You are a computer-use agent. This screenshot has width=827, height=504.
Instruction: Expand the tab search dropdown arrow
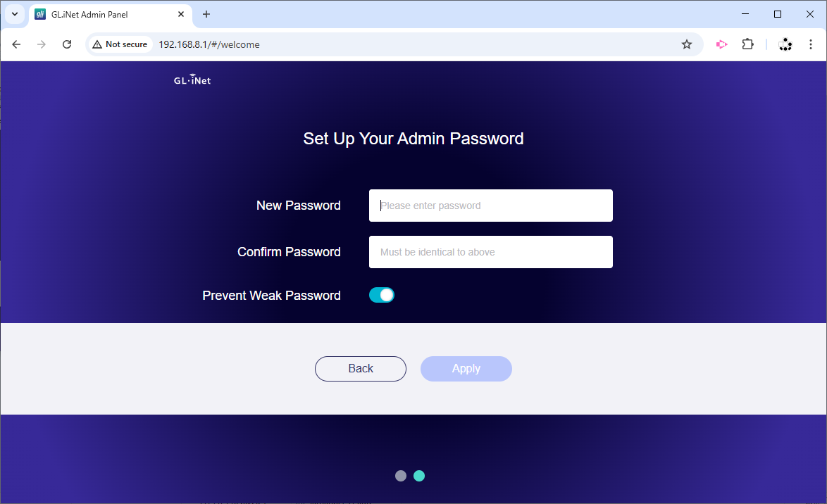(x=15, y=14)
